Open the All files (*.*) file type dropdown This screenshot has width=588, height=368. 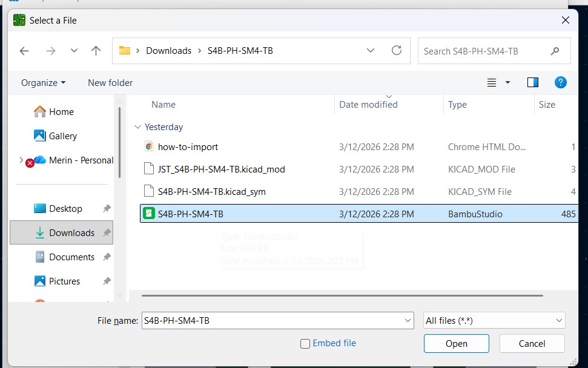(x=494, y=321)
